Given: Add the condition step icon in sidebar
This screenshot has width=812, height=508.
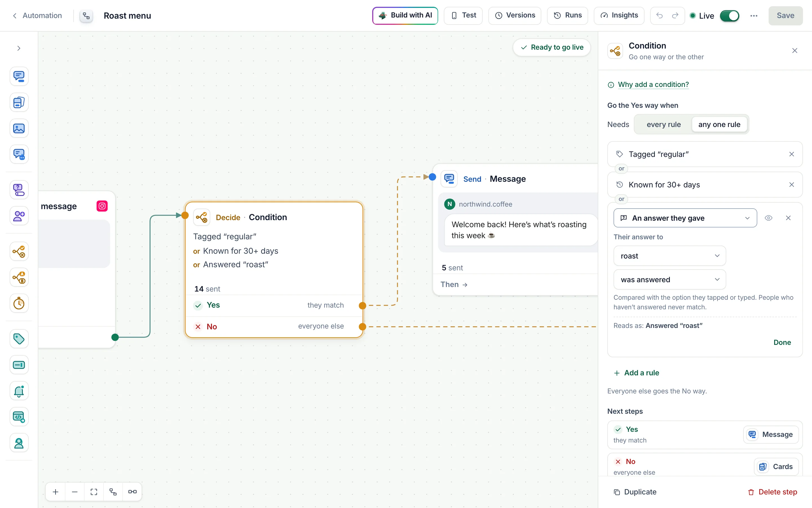Looking at the screenshot, I should (19, 251).
